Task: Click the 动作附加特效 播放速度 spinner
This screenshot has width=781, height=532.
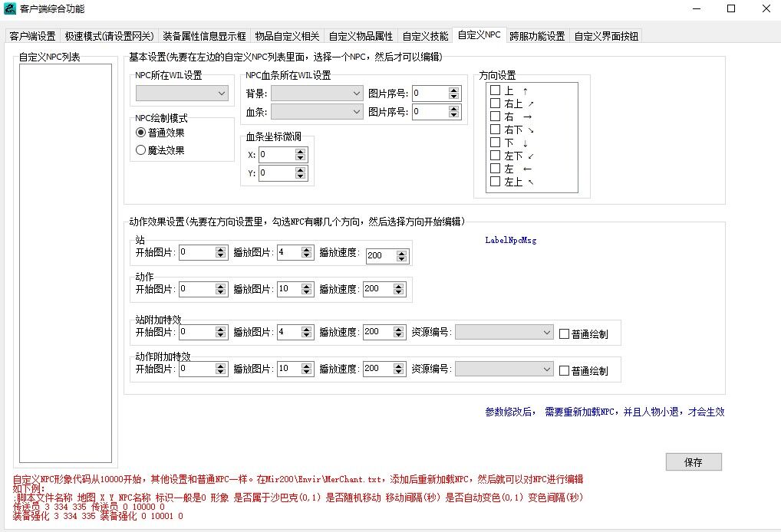Action: click(398, 369)
